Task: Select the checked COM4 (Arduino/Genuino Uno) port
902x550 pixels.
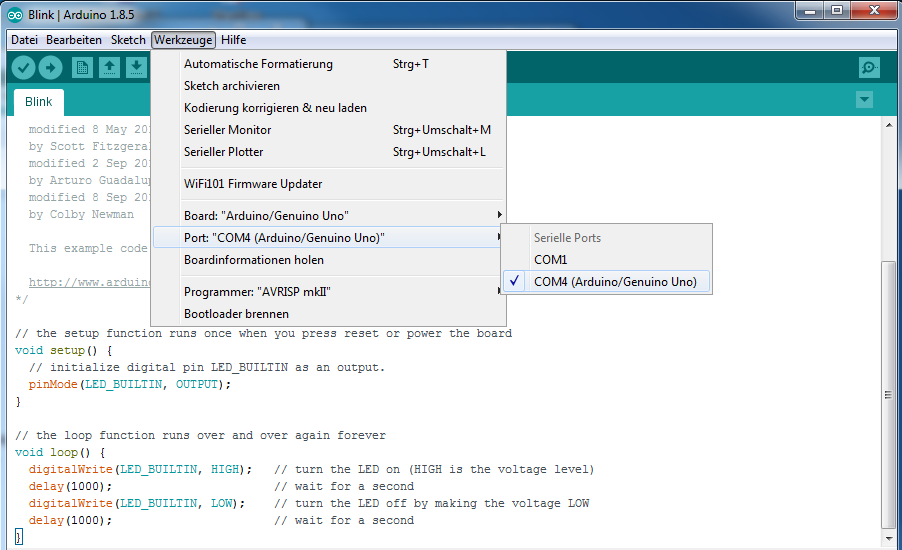Action: (615, 282)
